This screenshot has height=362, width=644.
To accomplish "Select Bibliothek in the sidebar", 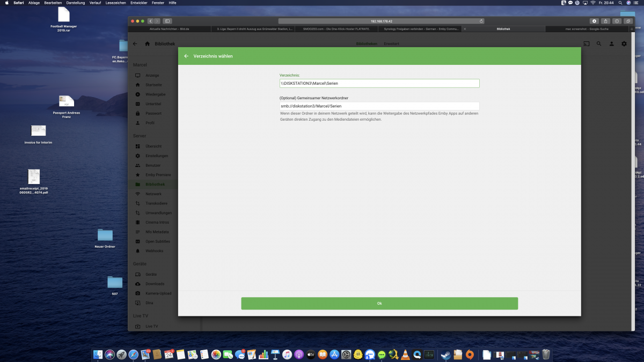I will [155, 184].
